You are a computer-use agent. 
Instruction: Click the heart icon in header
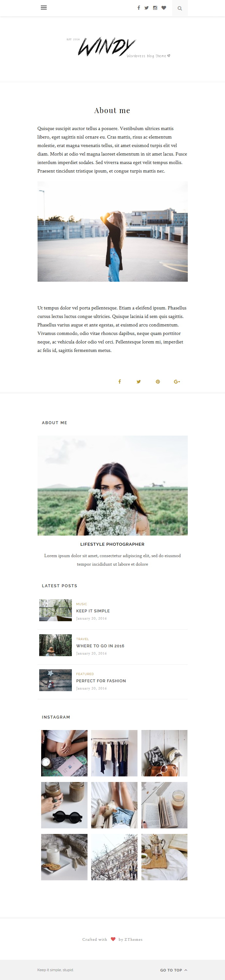point(164,8)
